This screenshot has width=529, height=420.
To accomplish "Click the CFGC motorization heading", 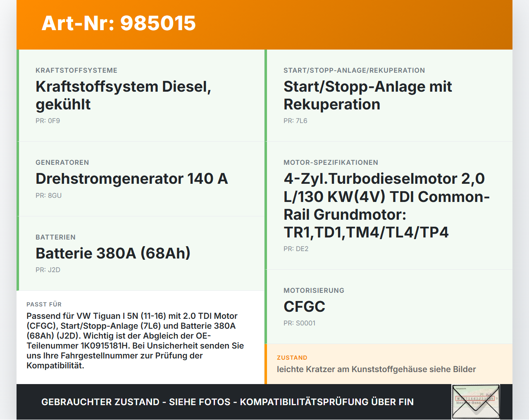I will pyautogui.click(x=304, y=306).
